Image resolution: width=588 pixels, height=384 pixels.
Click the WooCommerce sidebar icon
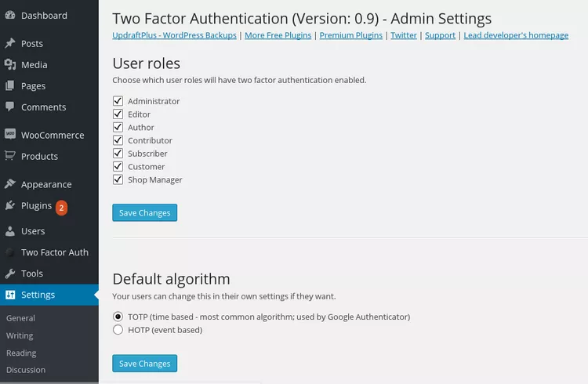pos(10,135)
